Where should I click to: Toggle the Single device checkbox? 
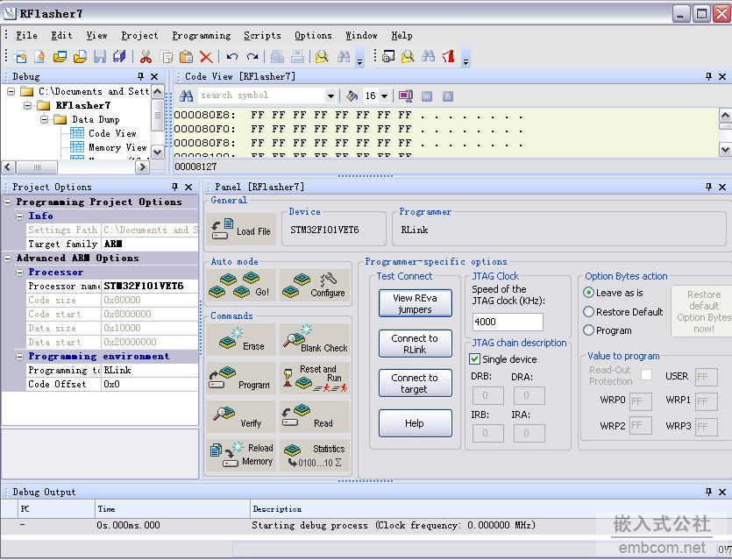474,358
